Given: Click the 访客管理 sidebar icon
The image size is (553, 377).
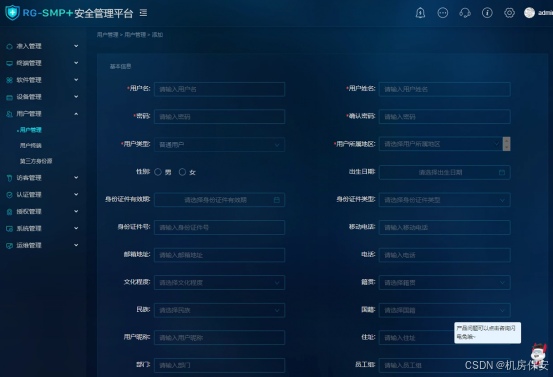Looking at the screenshot, I should [10, 178].
